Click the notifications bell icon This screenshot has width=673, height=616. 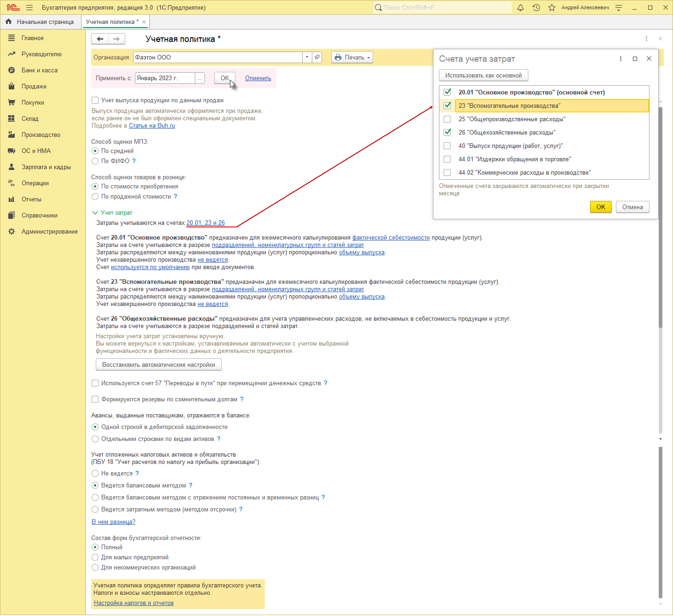point(521,7)
